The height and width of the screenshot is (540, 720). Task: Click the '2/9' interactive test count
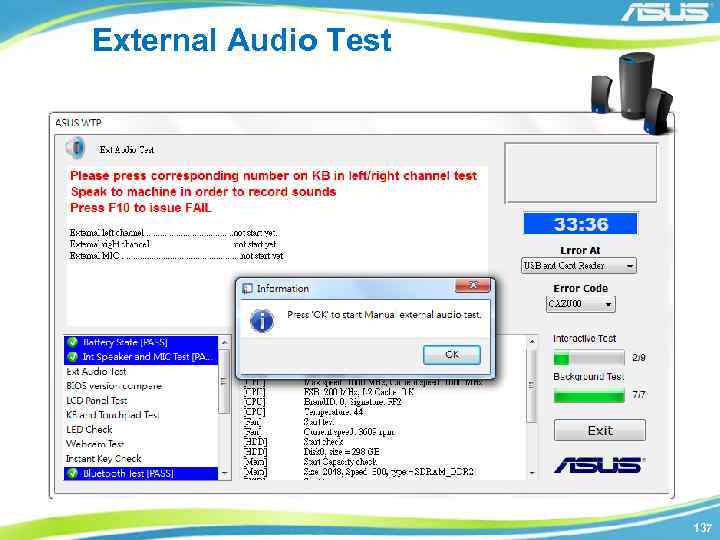coord(639,358)
